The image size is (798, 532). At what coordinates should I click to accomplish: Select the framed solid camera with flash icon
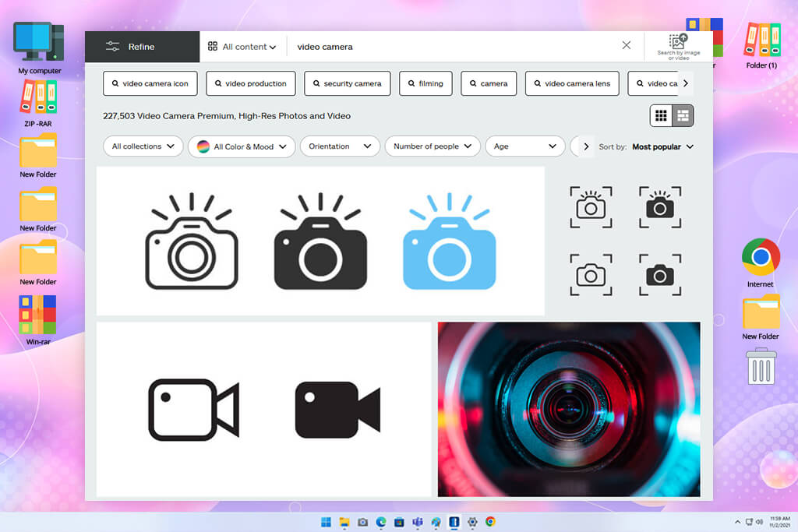click(x=660, y=207)
